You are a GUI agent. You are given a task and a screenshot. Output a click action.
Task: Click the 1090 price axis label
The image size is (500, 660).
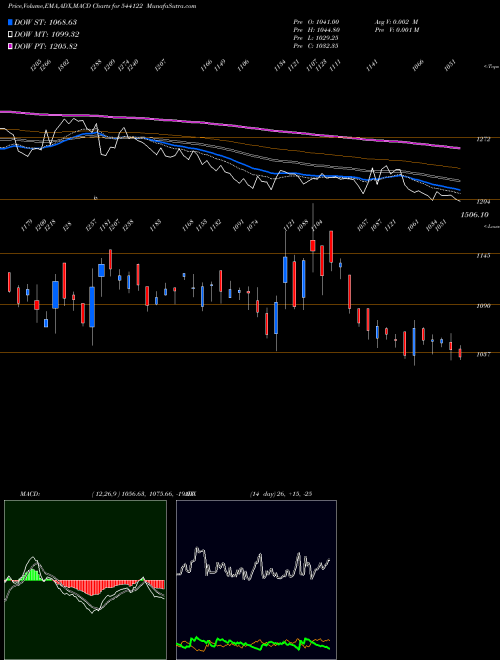pos(483,306)
